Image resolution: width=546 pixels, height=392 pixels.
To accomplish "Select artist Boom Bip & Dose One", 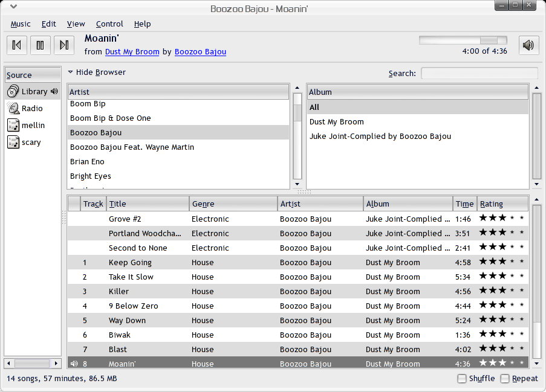I will pos(178,118).
